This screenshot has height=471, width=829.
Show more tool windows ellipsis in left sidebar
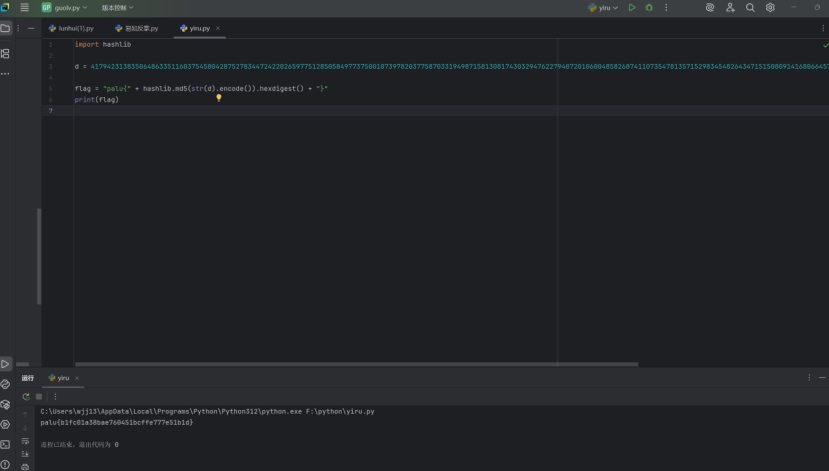(x=5, y=73)
